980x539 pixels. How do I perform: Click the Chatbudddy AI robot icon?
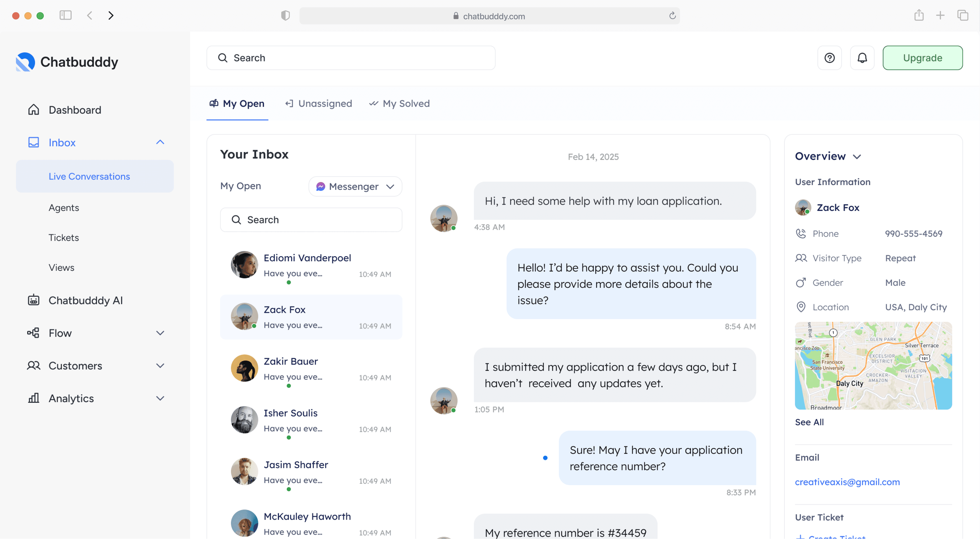tap(34, 300)
